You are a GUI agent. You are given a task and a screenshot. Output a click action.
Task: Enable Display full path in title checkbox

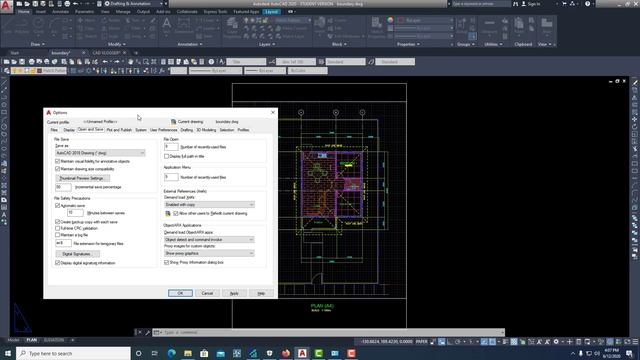[x=167, y=156]
